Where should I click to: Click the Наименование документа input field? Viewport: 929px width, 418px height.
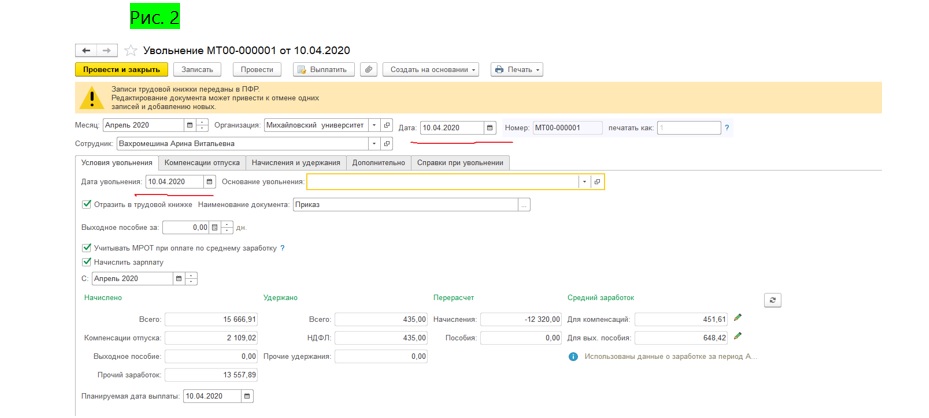[404, 205]
